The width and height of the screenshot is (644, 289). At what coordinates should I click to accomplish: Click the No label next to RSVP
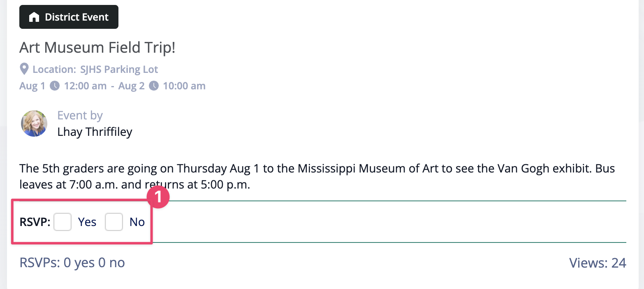tap(137, 222)
